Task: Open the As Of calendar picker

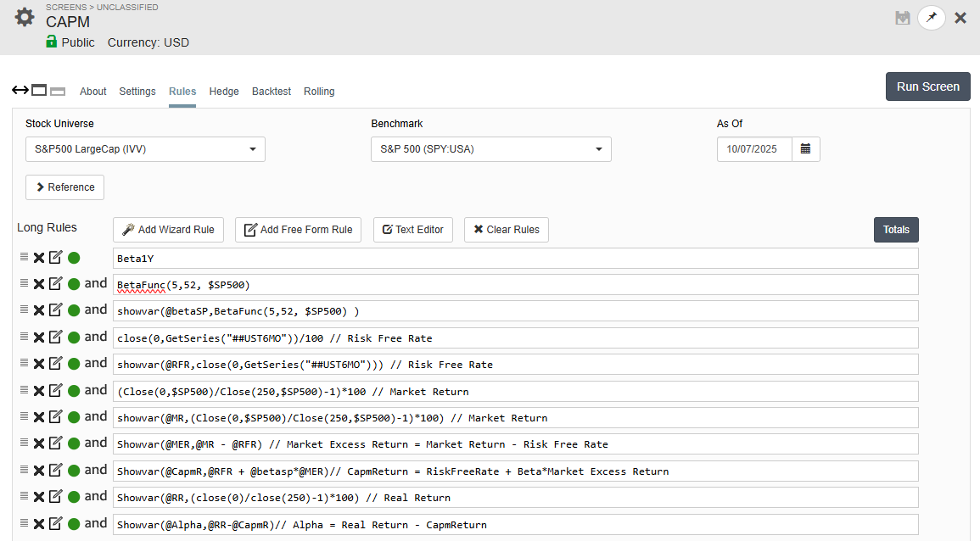Action: point(805,149)
